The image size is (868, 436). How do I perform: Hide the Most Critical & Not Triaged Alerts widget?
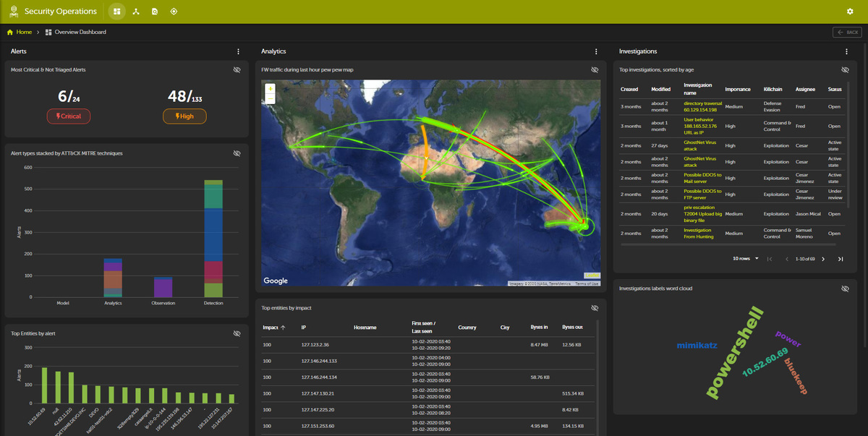click(x=237, y=69)
